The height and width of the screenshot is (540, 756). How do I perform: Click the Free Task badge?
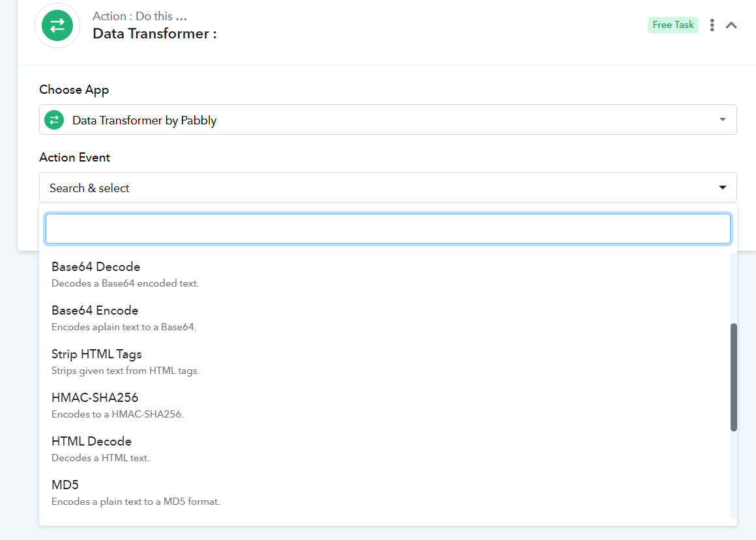[x=673, y=25]
